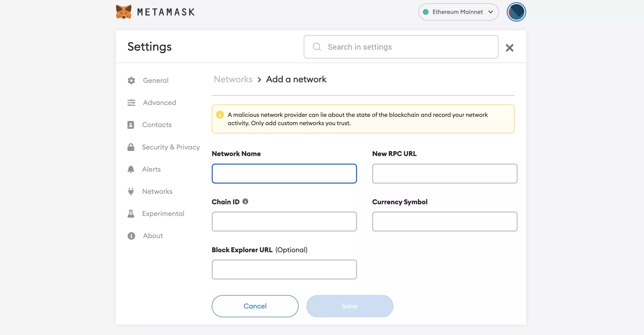Click the Currency Symbol input field
The width and height of the screenshot is (644, 335).
[444, 222]
